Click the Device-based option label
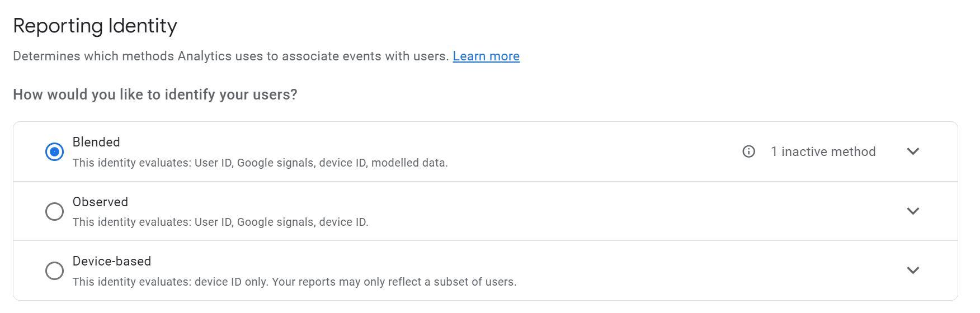The height and width of the screenshot is (313, 980). click(112, 261)
